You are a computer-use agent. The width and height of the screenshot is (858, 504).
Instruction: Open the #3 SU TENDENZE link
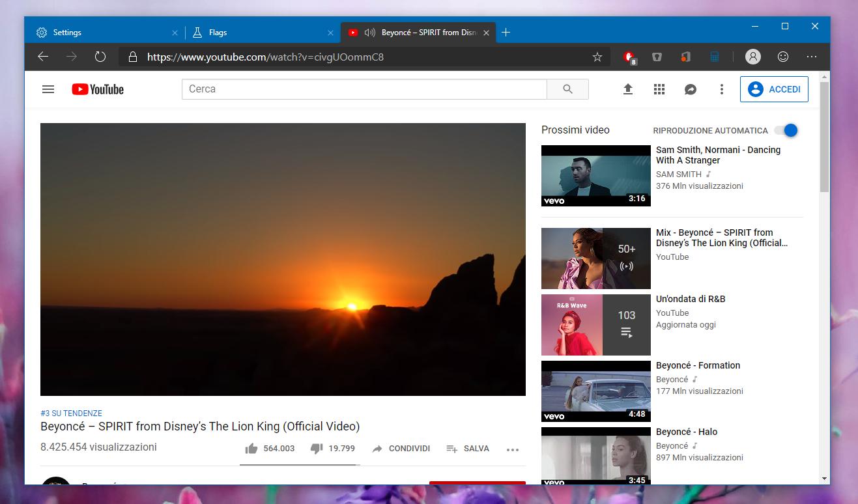point(71,413)
